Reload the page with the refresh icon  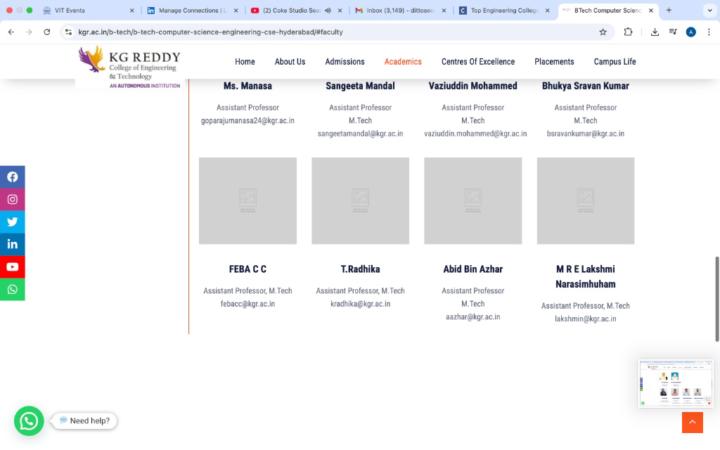pos(47,32)
